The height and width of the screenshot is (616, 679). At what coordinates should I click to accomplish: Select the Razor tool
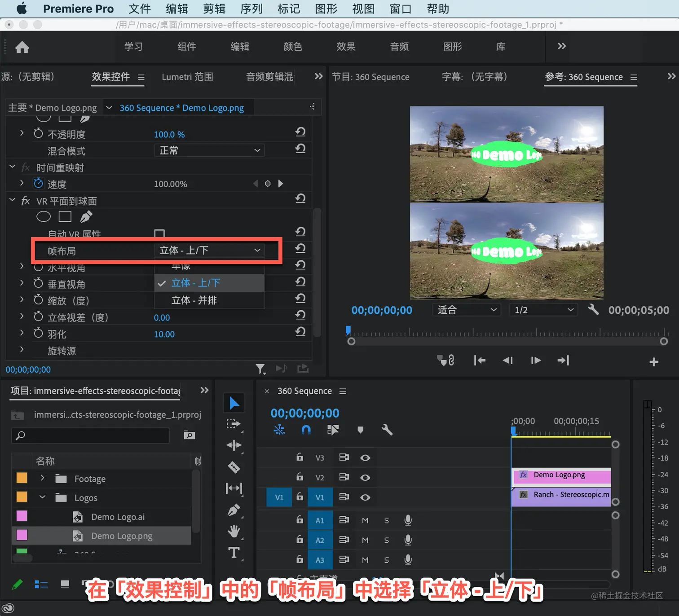(234, 467)
